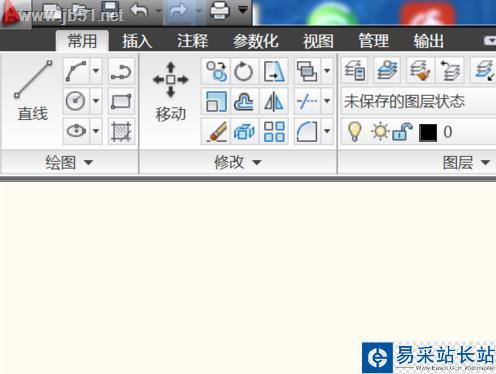Expand the Layers (图层) panel

466,163
